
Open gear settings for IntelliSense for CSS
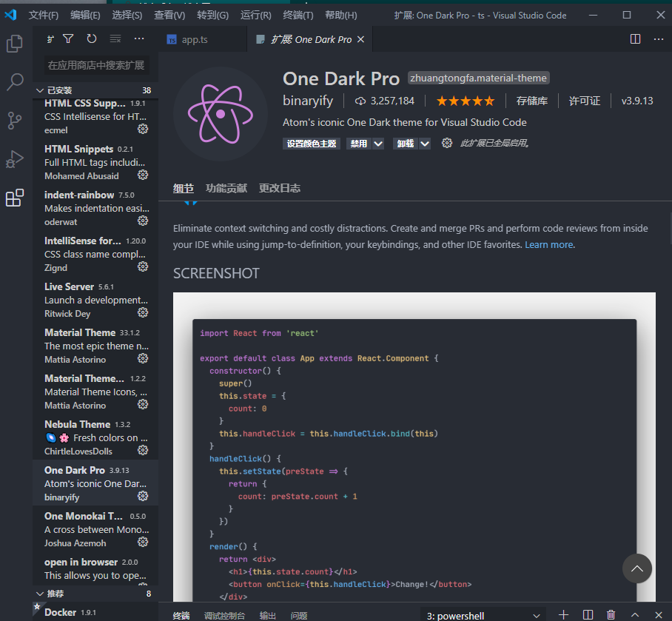143,266
